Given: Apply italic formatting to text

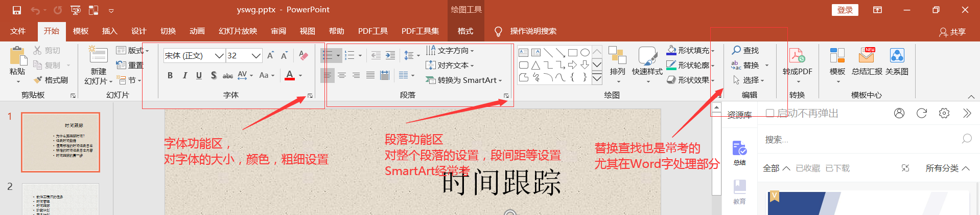Looking at the screenshot, I should [x=184, y=76].
